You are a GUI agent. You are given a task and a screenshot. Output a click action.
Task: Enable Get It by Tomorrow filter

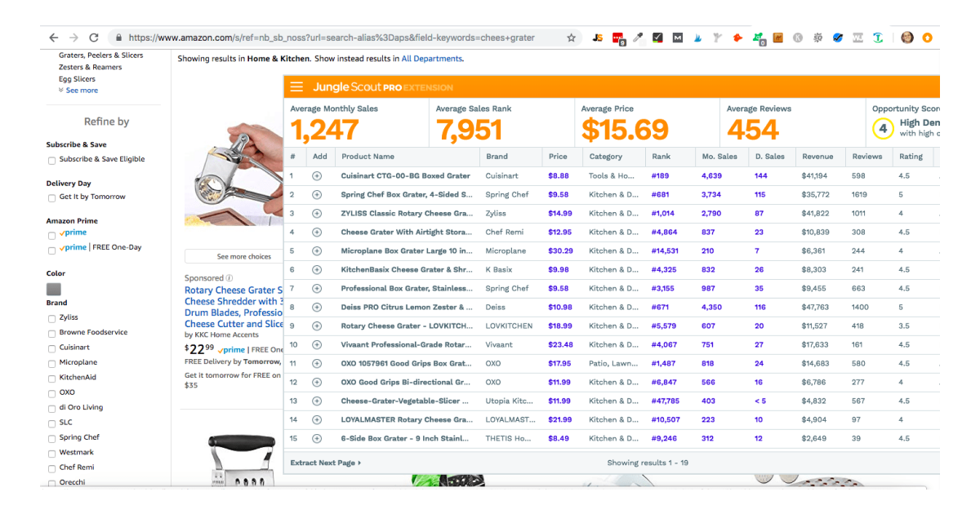pos(52,198)
